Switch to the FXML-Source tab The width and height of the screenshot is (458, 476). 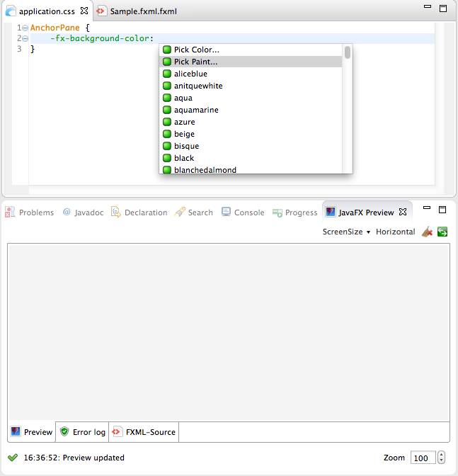tap(144, 432)
